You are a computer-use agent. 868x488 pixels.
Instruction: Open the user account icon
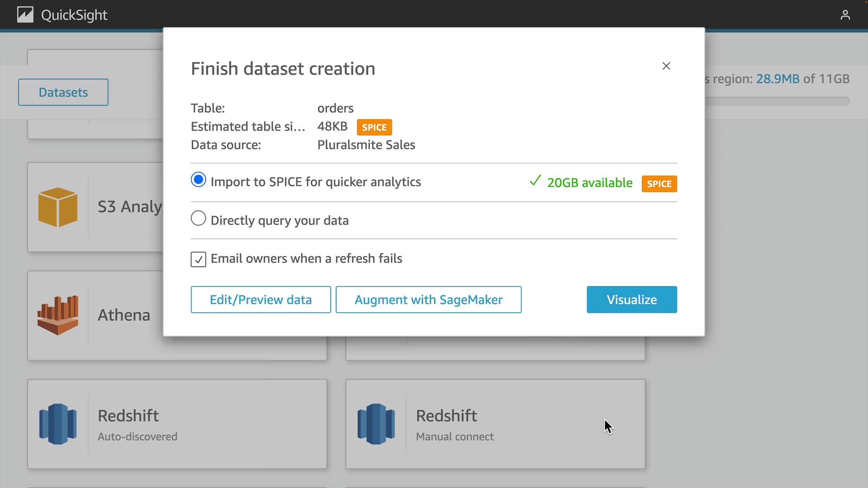tap(845, 15)
